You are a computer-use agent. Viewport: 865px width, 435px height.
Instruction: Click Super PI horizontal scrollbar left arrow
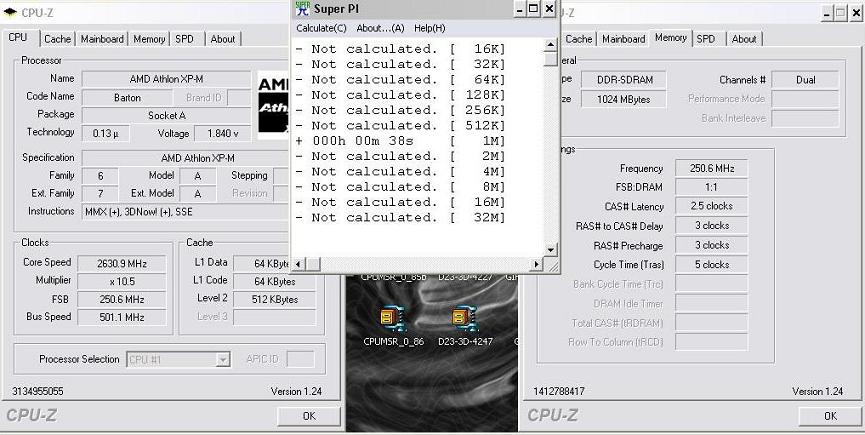pyautogui.click(x=298, y=265)
